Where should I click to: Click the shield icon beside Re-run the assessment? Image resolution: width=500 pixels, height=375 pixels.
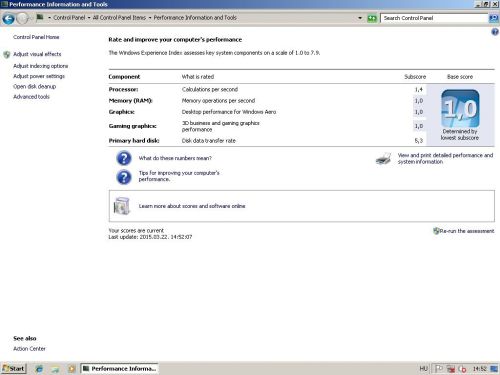436,231
